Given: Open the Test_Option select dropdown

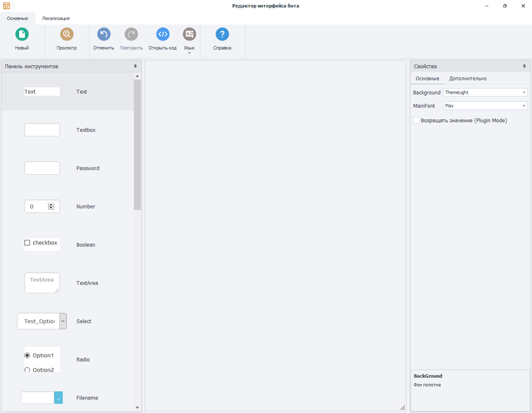Looking at the screenshot, I should tap(63, 321).
